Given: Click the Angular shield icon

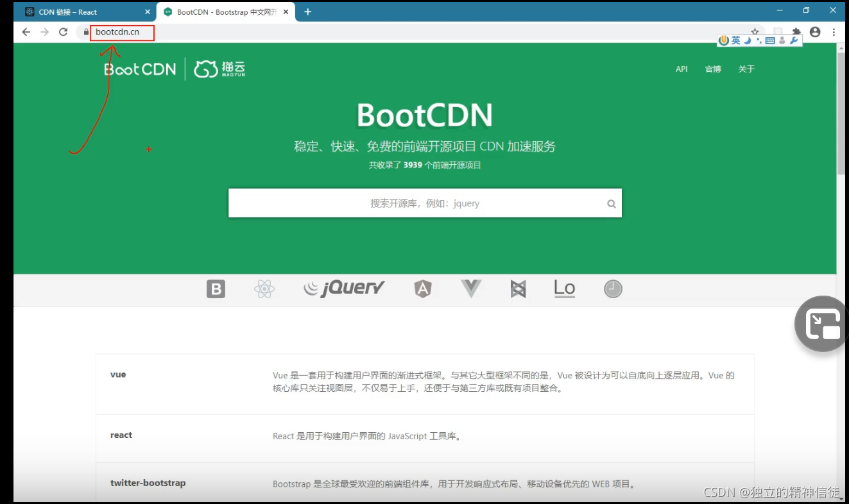Looking at the screenshot, I should [x=422, y=289].
